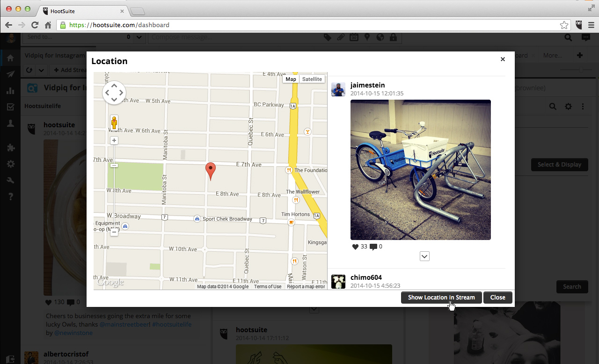Click the tag icon in compose bar
The width and height of the screenshot is (599, 364).
[328, 37]
